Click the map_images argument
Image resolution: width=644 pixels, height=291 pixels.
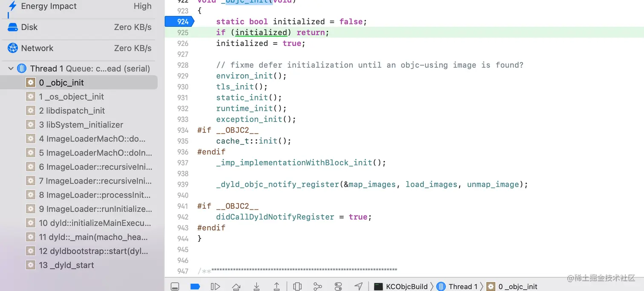[372, 184]
